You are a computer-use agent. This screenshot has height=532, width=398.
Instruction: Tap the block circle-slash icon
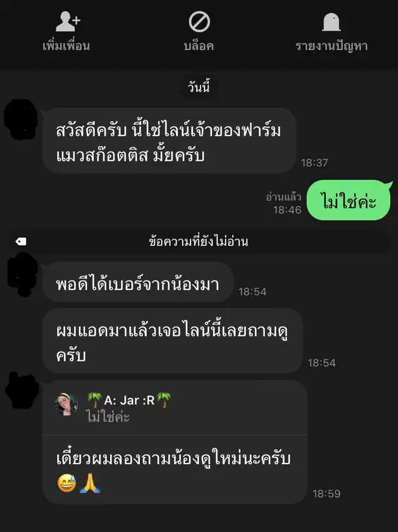[x=200, y=22]
